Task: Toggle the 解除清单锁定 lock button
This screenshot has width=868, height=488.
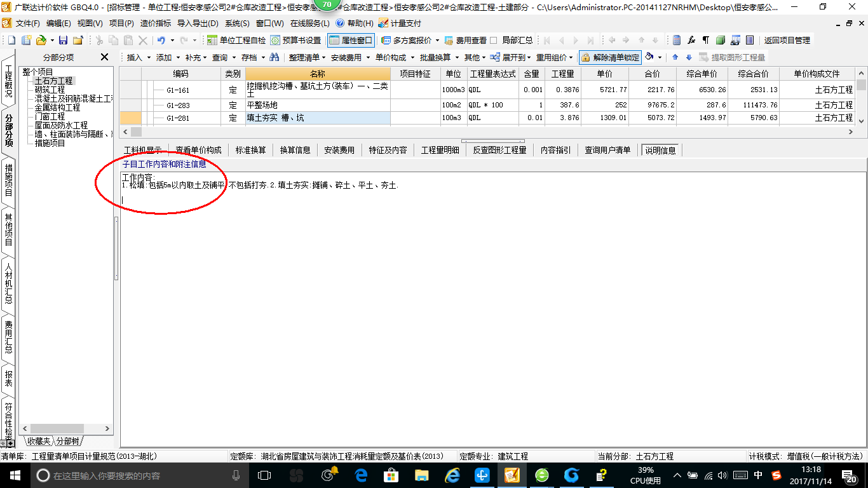Action: 610,57
